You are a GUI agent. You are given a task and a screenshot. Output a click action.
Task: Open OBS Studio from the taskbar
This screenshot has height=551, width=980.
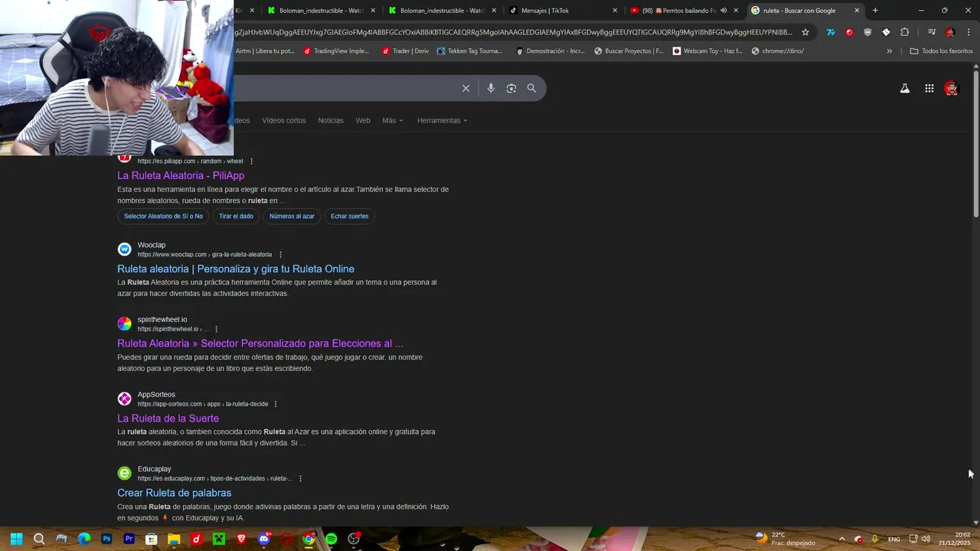pyautogui.click(x=354, y=539)
